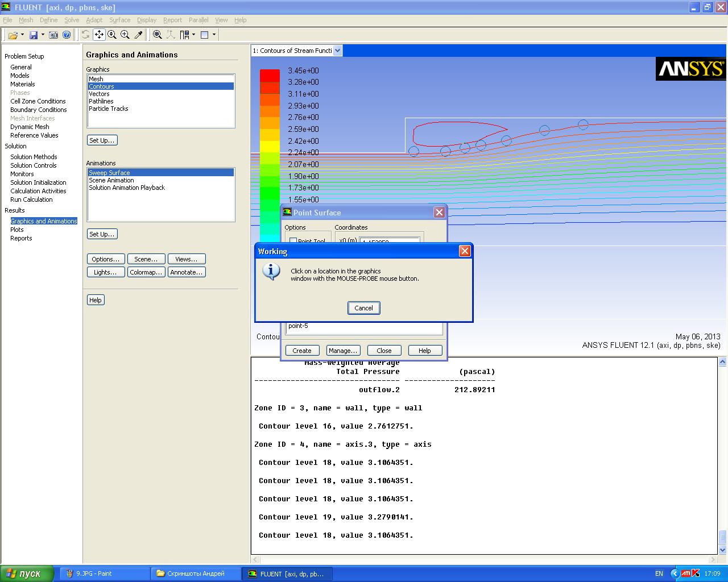
Task: Click the point-5 name field
Action: tap(364, 327)
